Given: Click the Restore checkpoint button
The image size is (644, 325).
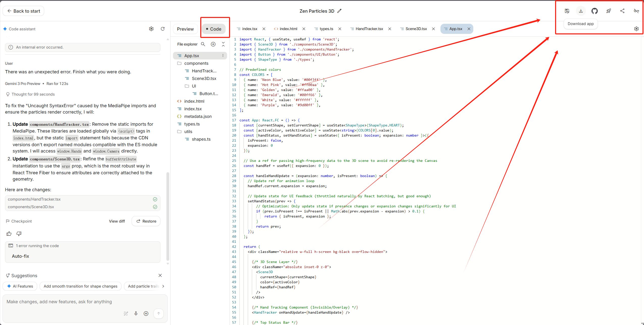Looking at the screenshot, I should coord(146,221).
